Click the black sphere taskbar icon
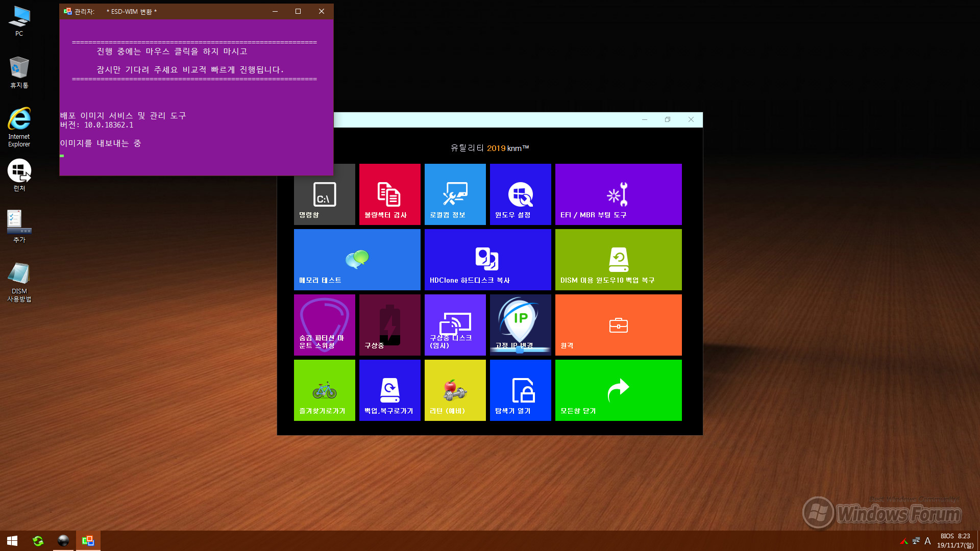The width and height of the screenshot is (980, 551). (63, 541)
